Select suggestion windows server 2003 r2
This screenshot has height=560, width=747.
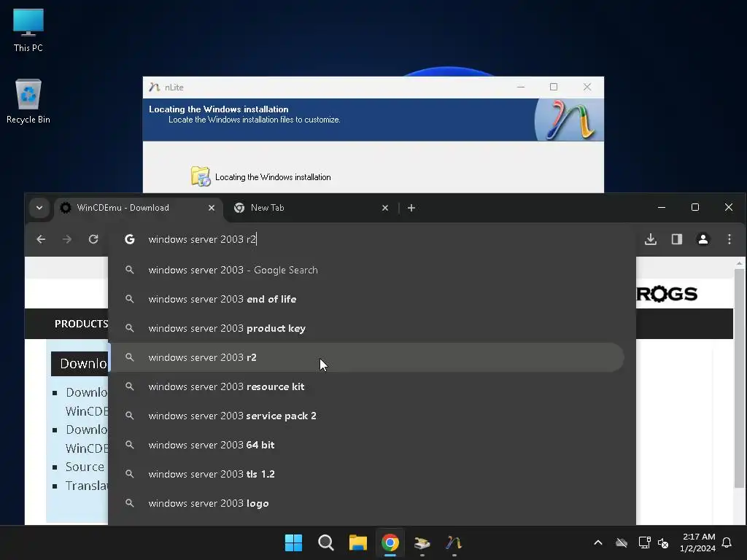click(x=366, y=357)
